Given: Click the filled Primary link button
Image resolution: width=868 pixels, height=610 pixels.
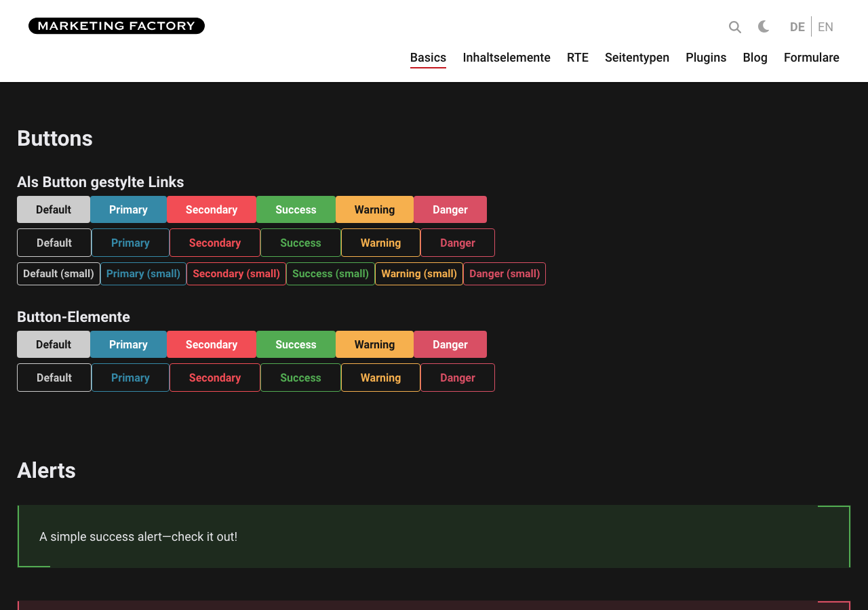Looking at the screenshot, I should tap(128, 209).
